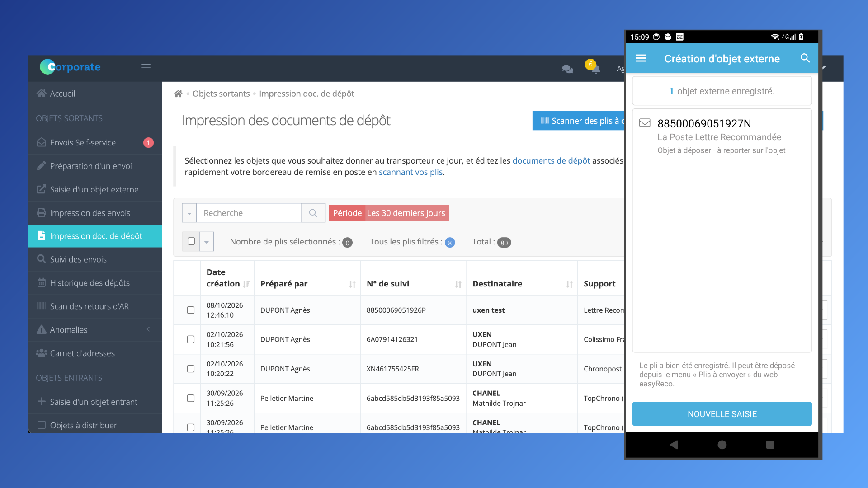Toggle the sidebar hamburger menu icon

coord(146,67)
